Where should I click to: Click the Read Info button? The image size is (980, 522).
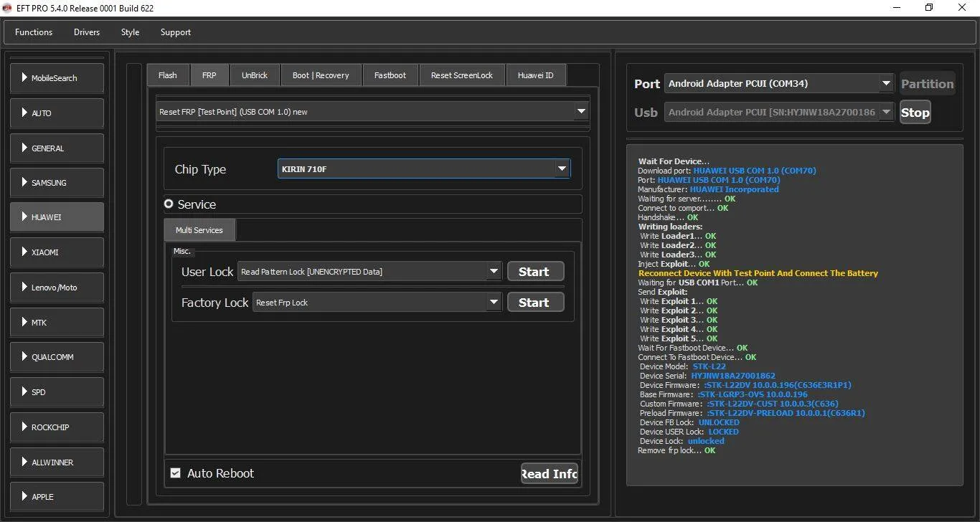pyautogui.click(x=549, y=473)
